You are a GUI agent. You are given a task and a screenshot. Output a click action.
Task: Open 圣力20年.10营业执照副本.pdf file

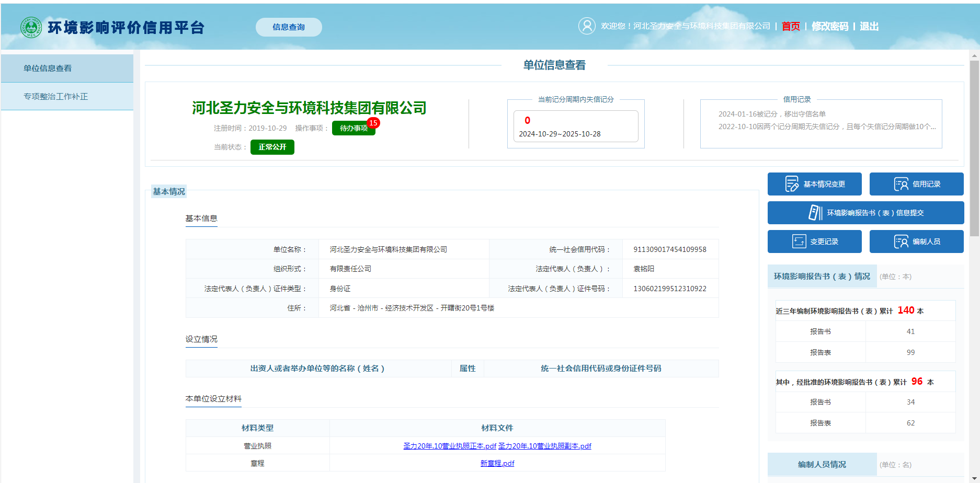[545, 446]
